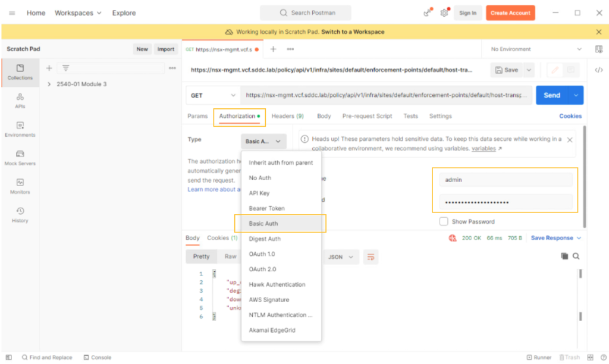Click the plus icon to create collection
Screen dimensions: 609x364
(49, 68)
